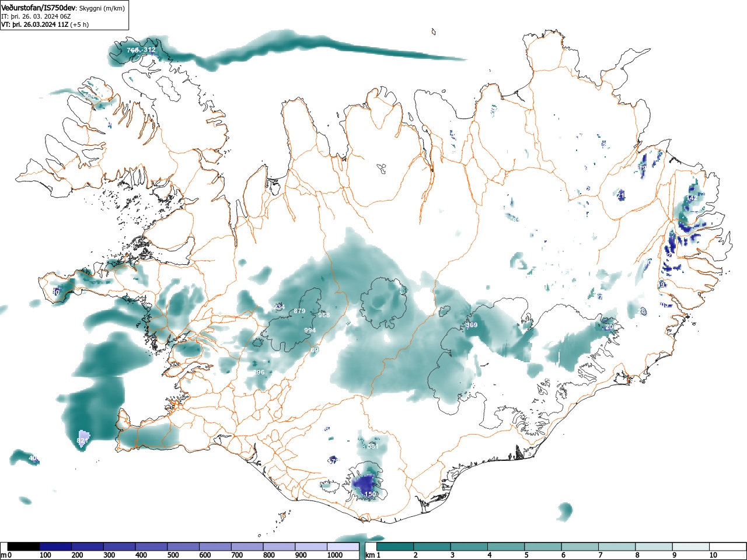
Task: Click the 1000 label on metre scale
Action: tap(335, 555)
